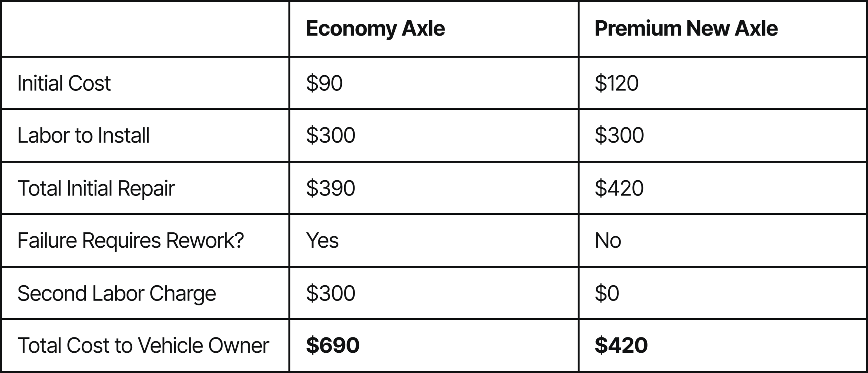Click the $420 total initial repair cell

tap(619, 188)
